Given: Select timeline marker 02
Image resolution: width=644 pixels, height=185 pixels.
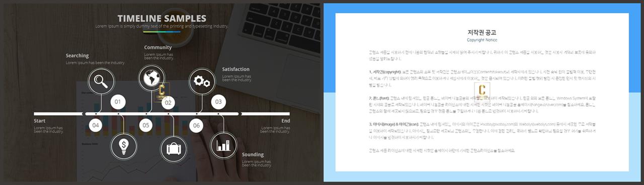Looking at the screenshot, I should click(x=168, y=102).
